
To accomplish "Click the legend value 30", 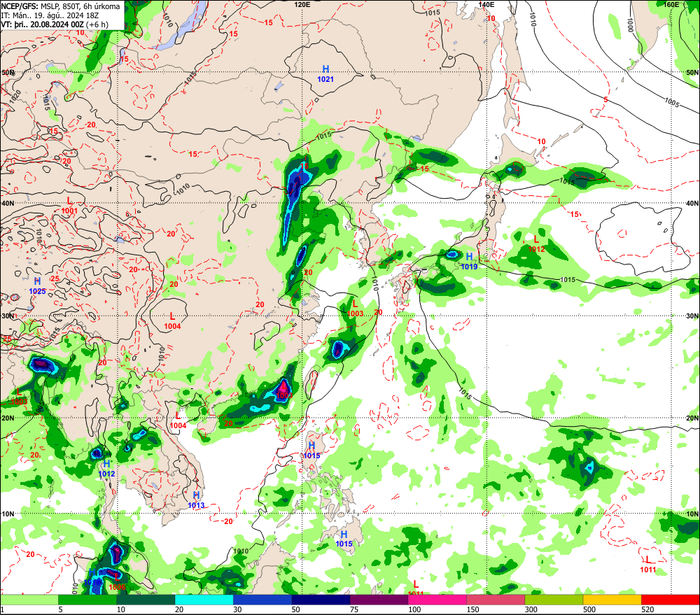I will 237,609.
